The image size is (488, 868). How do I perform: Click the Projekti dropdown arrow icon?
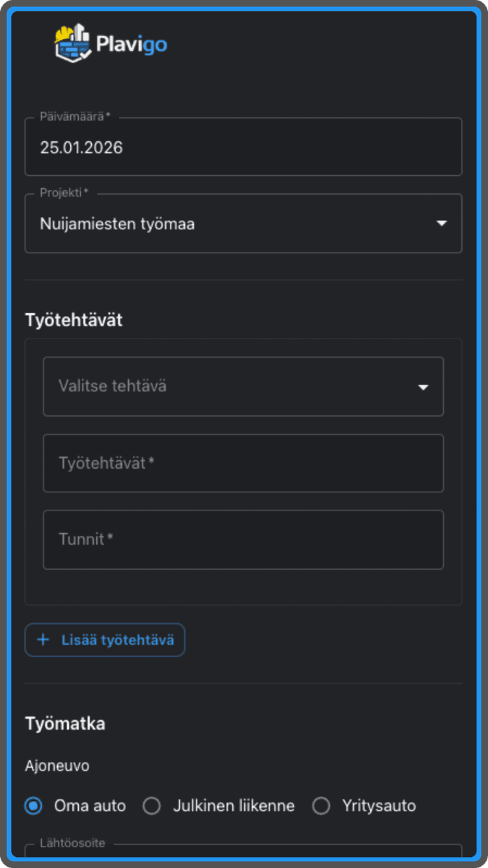442,223
